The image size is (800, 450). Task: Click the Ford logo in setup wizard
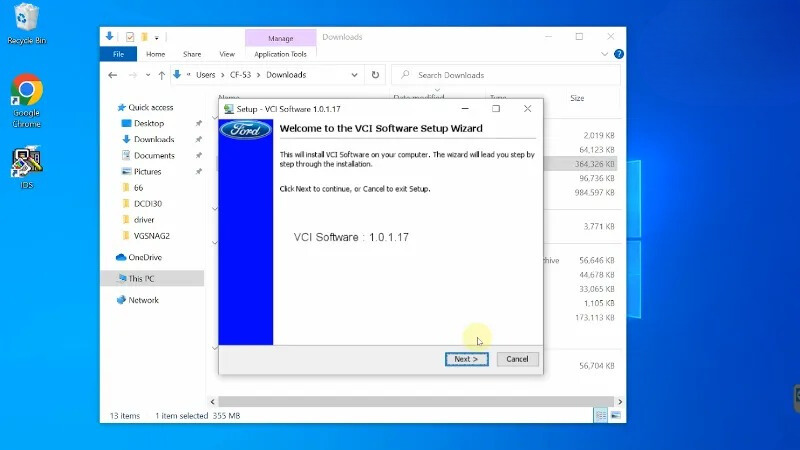click(245, 130)
